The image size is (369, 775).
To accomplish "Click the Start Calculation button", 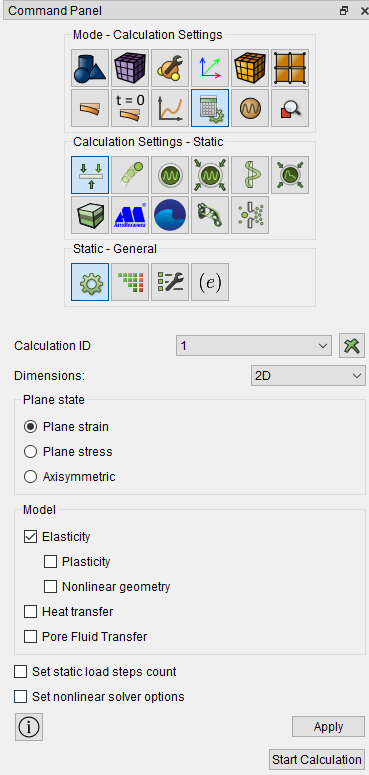I will 317,760.
